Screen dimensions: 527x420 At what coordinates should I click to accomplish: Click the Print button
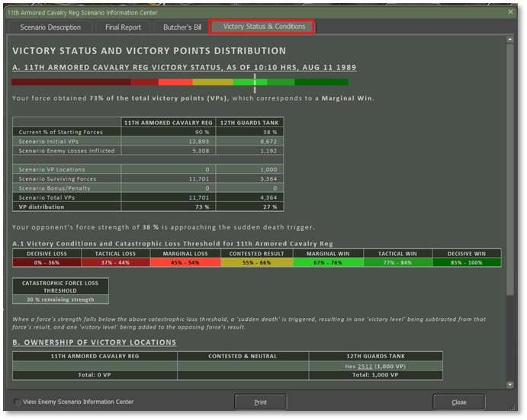pyautogui.click(x=260, y=402)
